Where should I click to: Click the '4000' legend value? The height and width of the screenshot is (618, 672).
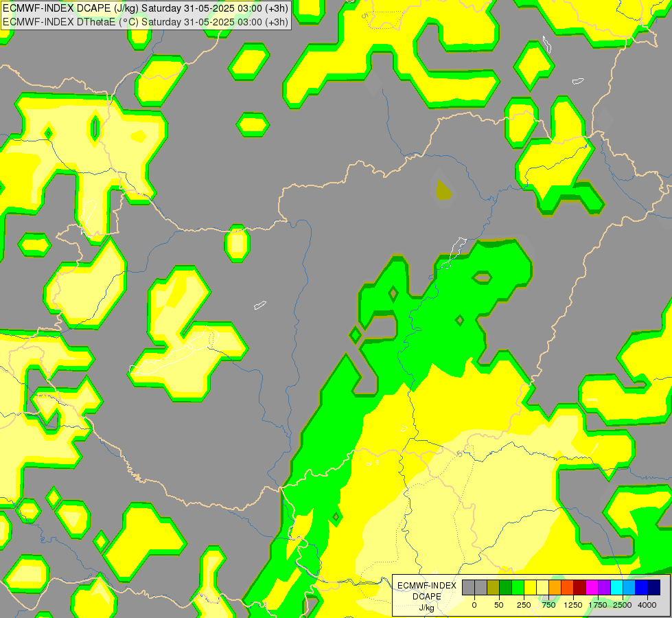pos(647,605)
